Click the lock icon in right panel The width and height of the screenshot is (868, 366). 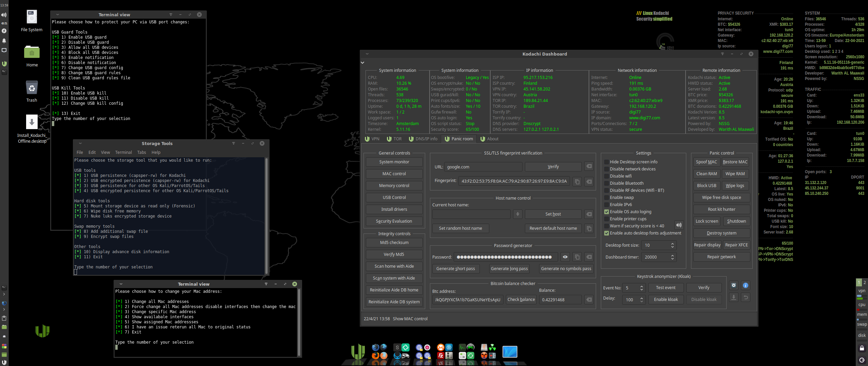pyautogui.click(x=862, y=348)
